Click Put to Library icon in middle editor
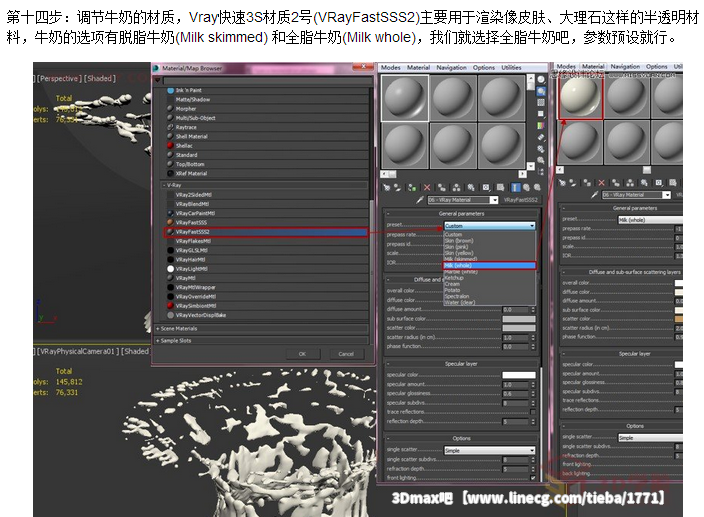 [471, 188]
